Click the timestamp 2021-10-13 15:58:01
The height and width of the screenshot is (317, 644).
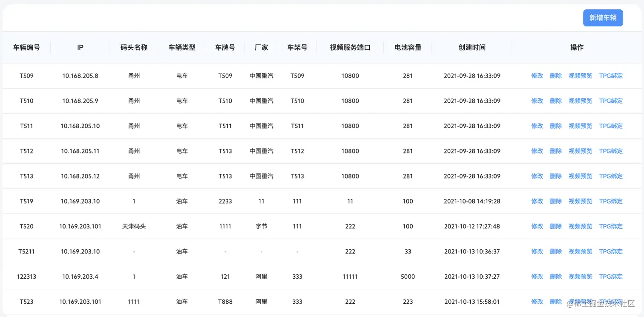(472, 302)
